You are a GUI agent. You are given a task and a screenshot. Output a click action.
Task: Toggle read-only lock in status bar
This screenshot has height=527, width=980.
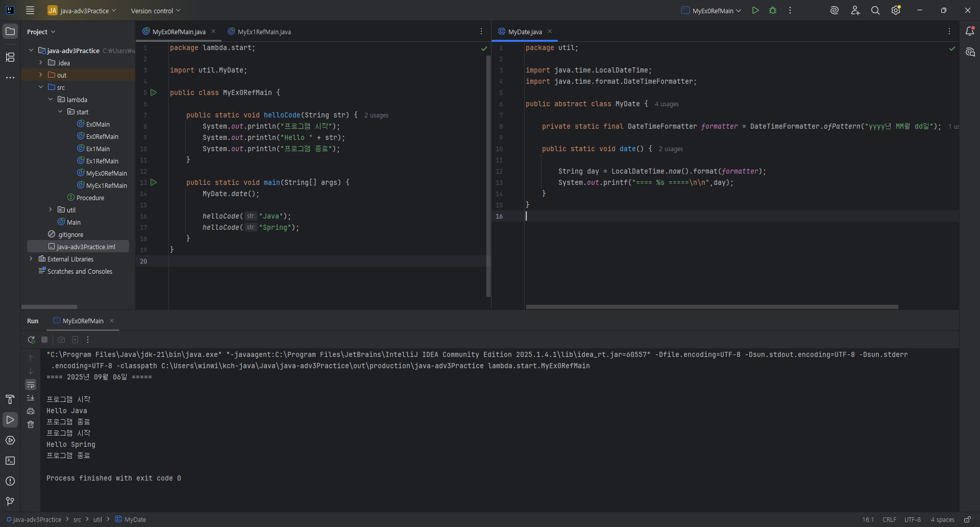point(967,519)
